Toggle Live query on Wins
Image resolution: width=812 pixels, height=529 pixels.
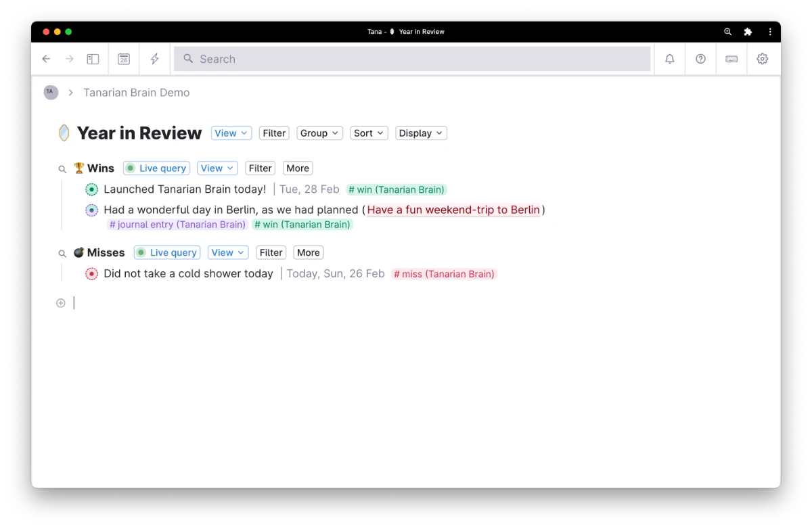coord(156,168)
